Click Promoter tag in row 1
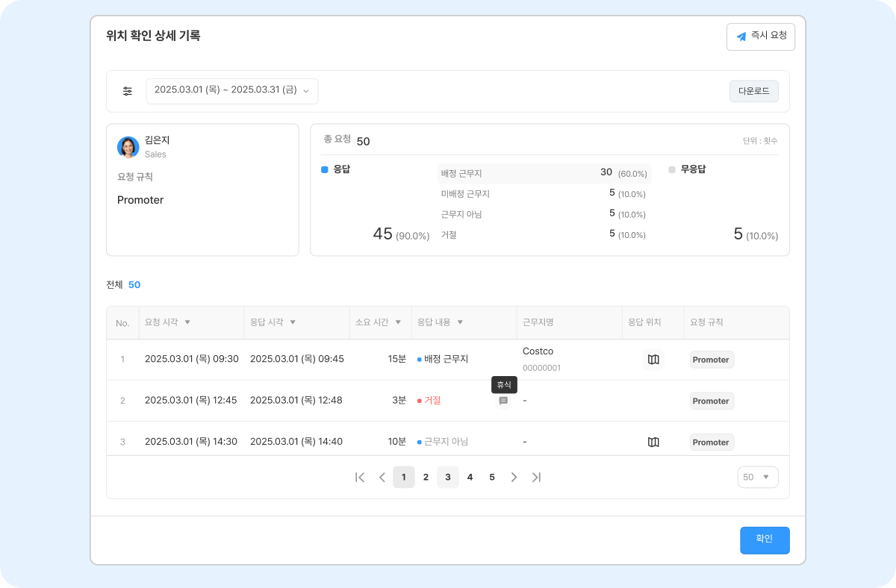896x588 pixels. pos(712,360)
